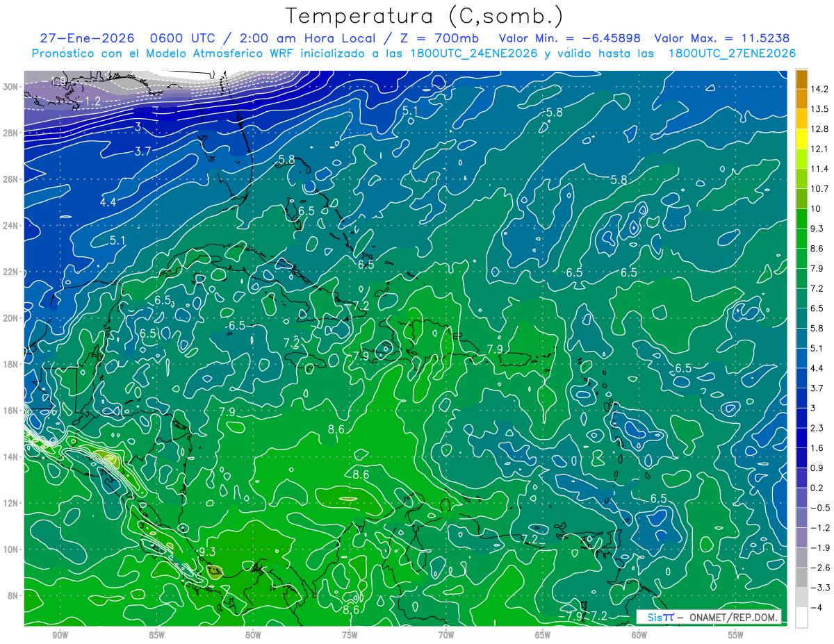Click colorbar scale label "-3.3"

pos(819,588)
